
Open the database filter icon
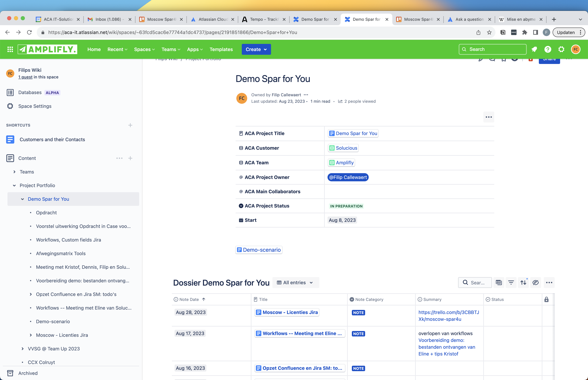(x=511, y=283)
